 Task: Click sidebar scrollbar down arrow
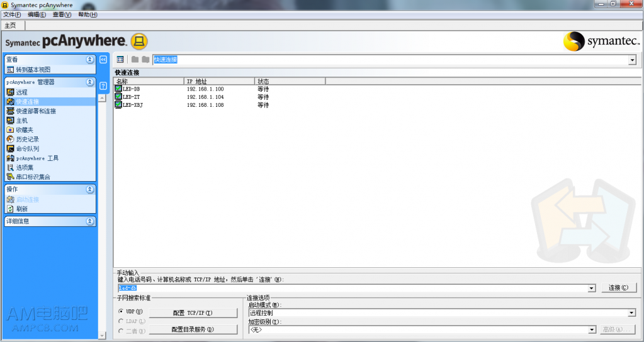(102, 336)
